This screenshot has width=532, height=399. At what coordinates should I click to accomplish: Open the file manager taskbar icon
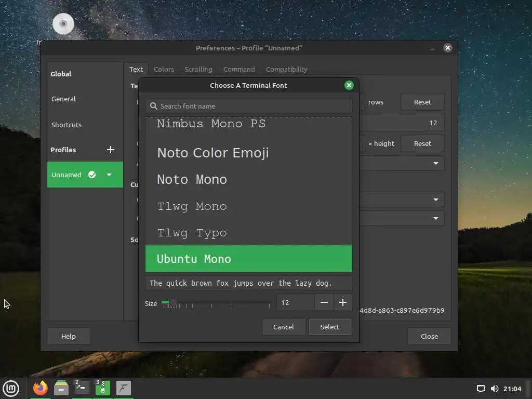pos(61,388)
